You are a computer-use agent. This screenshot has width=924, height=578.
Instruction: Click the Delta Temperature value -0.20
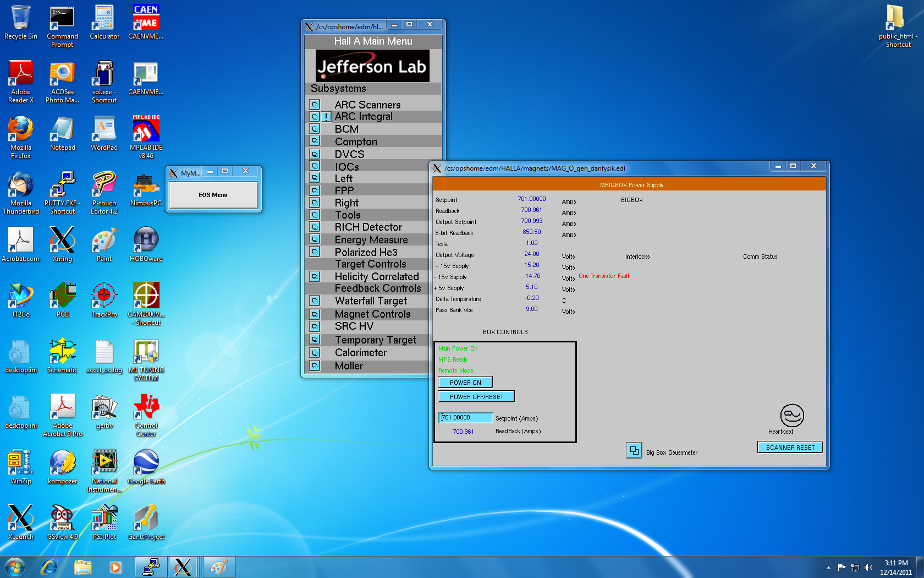pos(531,298)
